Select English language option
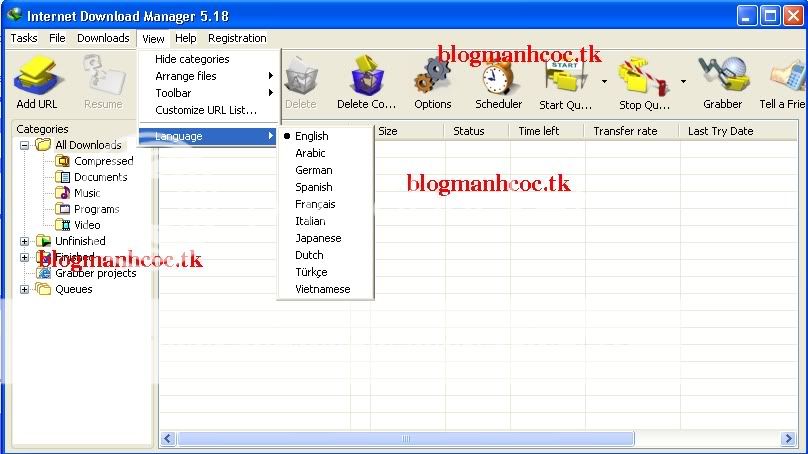 [325, 136]
